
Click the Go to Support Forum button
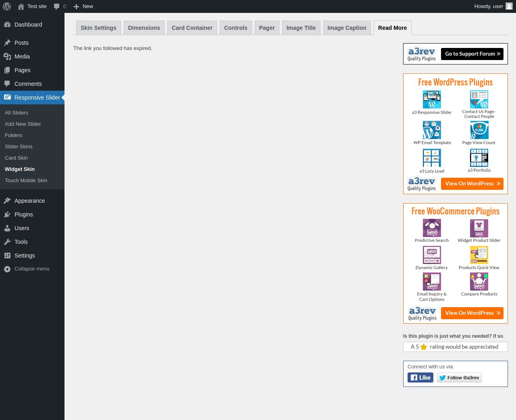[x=472, y=54]
